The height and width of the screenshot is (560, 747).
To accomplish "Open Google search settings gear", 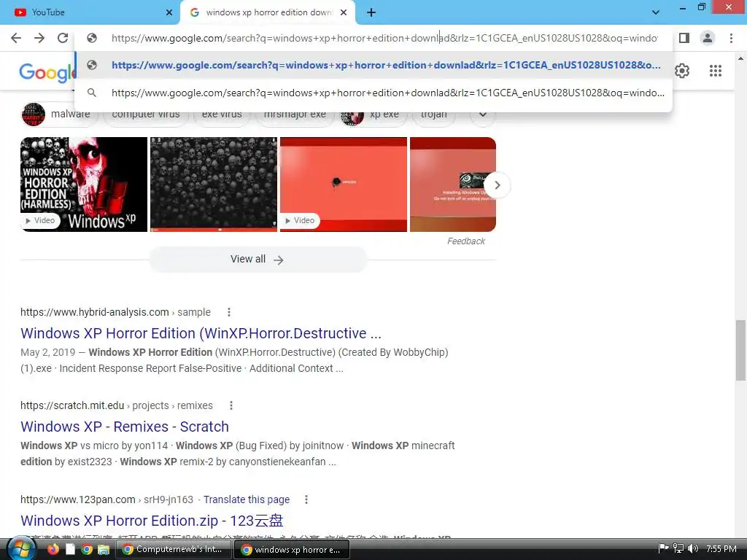I will [682, 71].
